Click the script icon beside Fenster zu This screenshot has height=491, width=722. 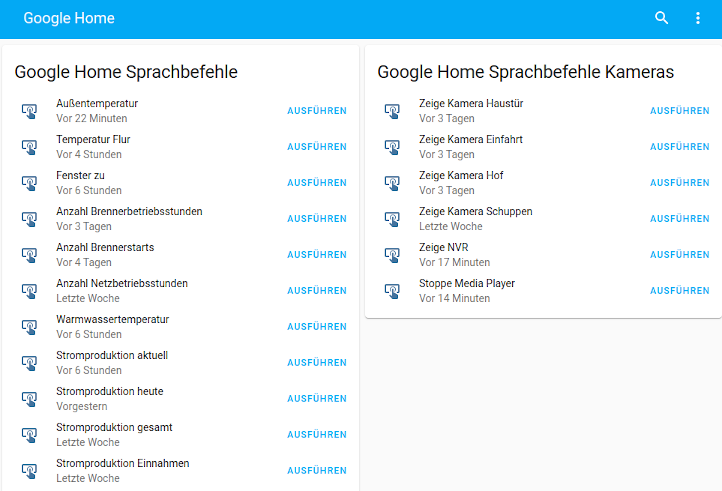30,183
